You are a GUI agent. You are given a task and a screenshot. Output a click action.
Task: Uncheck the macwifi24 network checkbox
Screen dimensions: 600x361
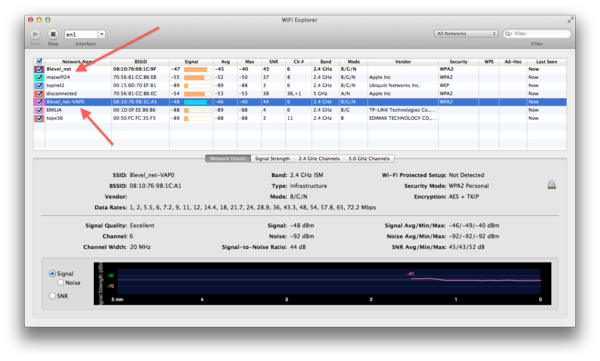pos(39,77)
